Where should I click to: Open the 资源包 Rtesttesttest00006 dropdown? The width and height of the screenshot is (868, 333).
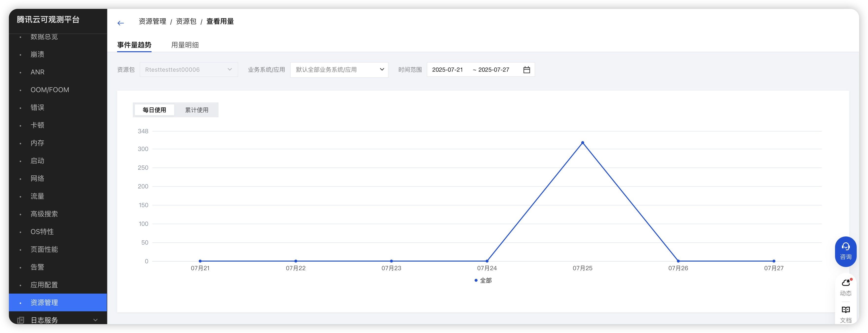tap(189, 69)
